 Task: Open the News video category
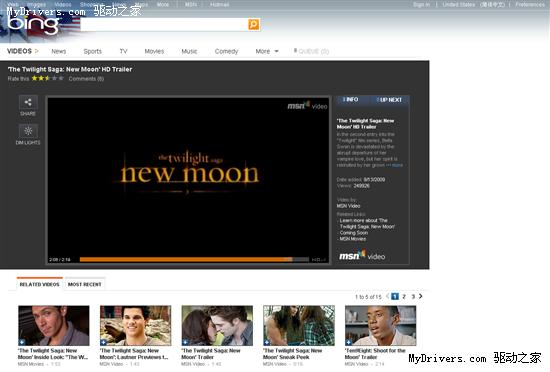59,52
